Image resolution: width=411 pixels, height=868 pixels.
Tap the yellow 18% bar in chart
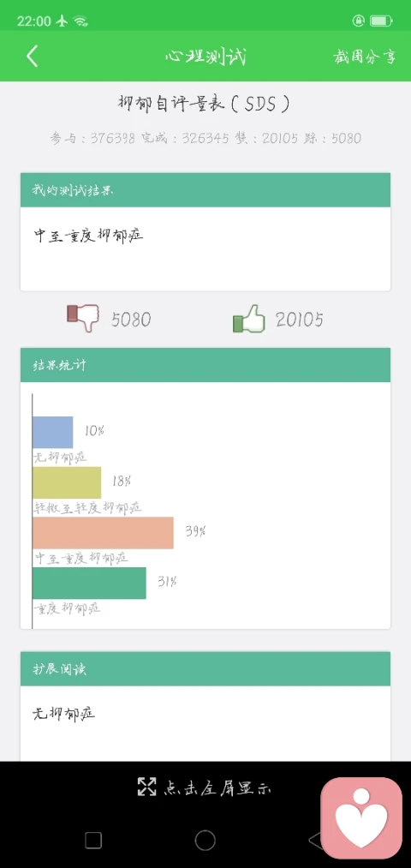point(67,482)
